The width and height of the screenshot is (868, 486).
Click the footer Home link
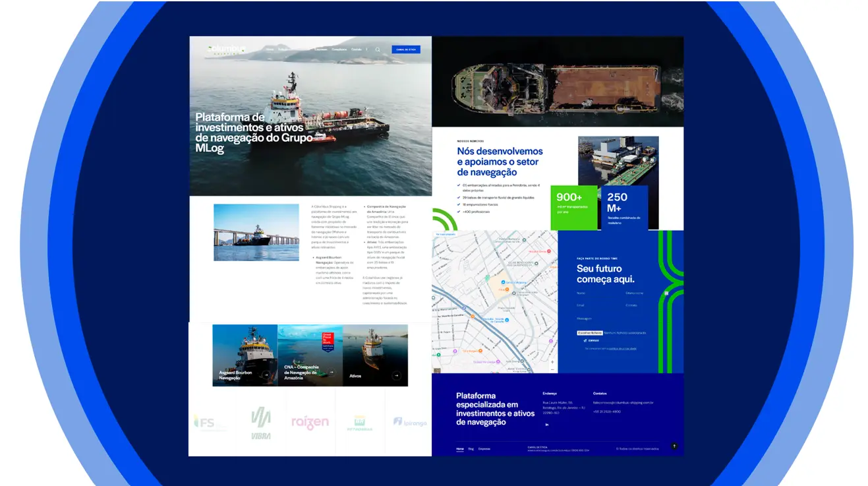pos(460,448)
